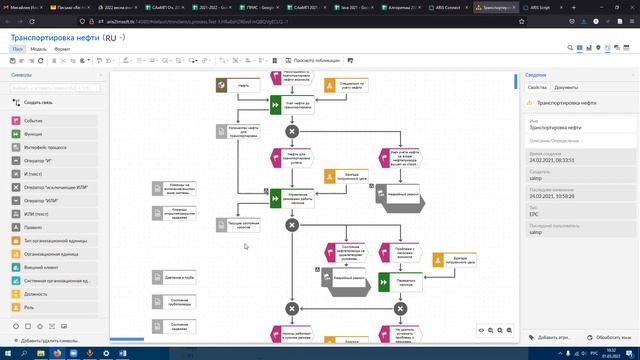Select the Правило symbol
640x360 pixels.
pos(54,227)
